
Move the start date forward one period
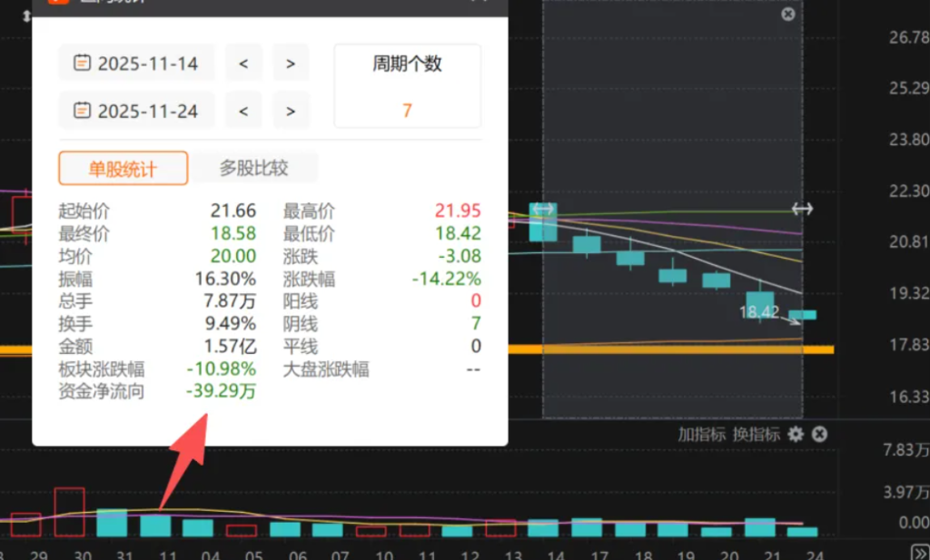coord(291,63)
